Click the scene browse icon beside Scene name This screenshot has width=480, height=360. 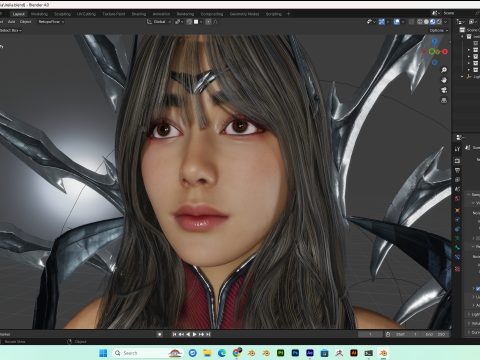click(x=435, y=13)
